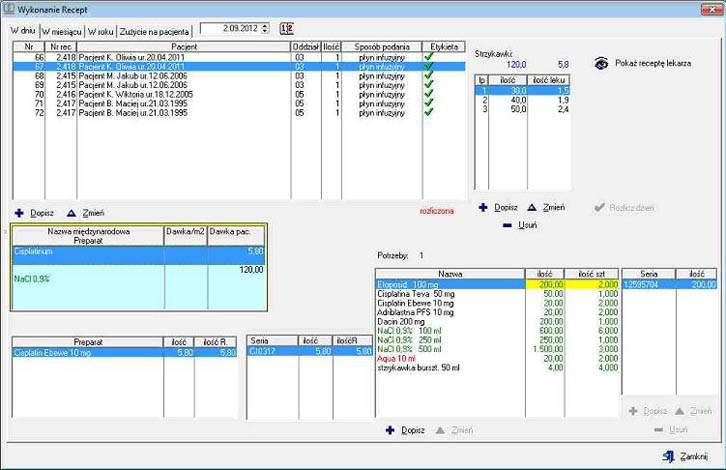Click Dopisz plus icon under Strzykawki table
The image size is (726, 470).
(x=482, y=207)
